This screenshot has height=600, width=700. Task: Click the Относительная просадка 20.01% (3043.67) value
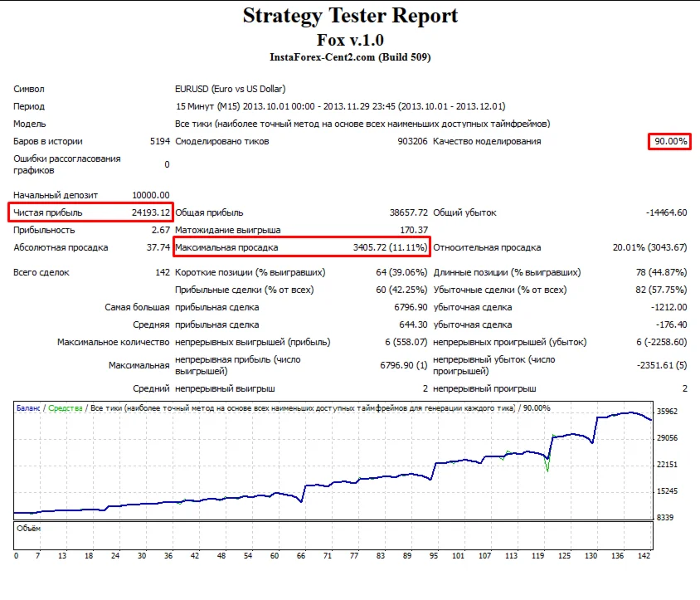(649, 247)
